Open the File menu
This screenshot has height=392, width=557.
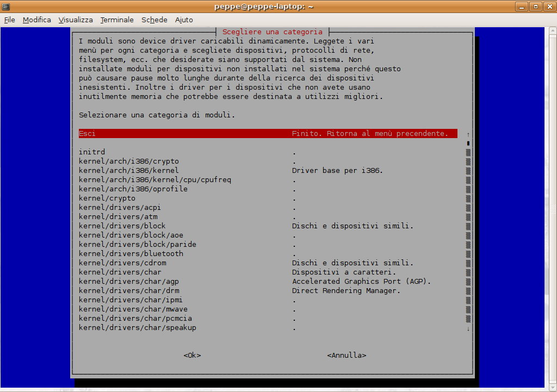pos(9,20)
